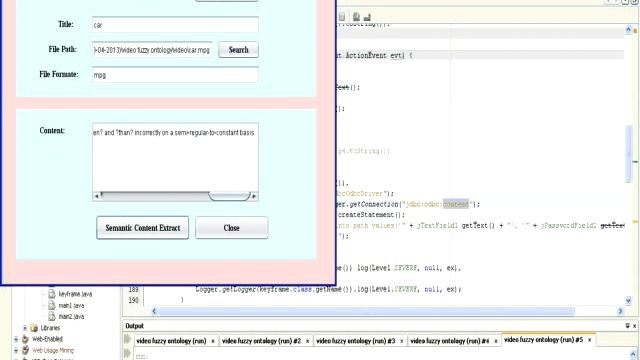640x360 pixels.
Task: Click the editor horizontal scrollbar right arrow
Action: (620, 311)
